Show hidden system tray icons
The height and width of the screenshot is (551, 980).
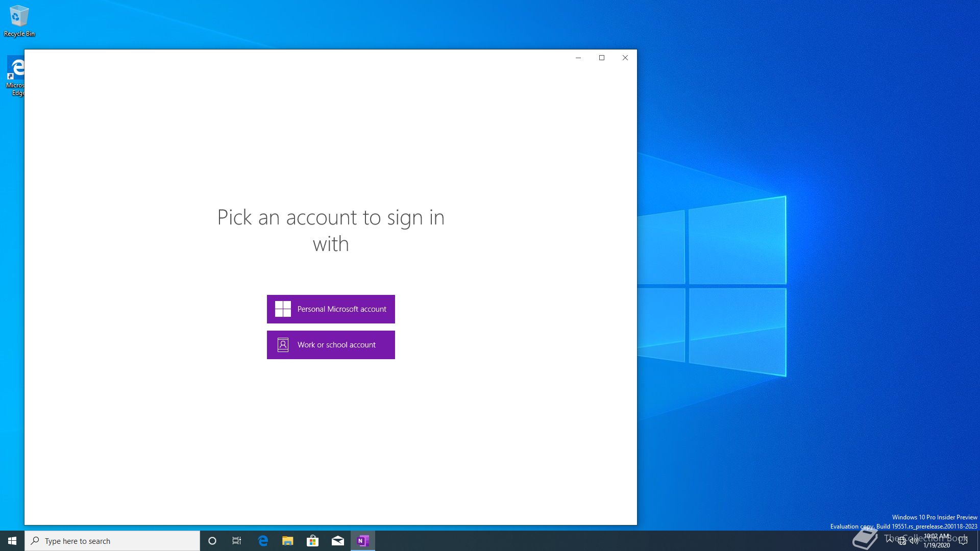[890, 541]
